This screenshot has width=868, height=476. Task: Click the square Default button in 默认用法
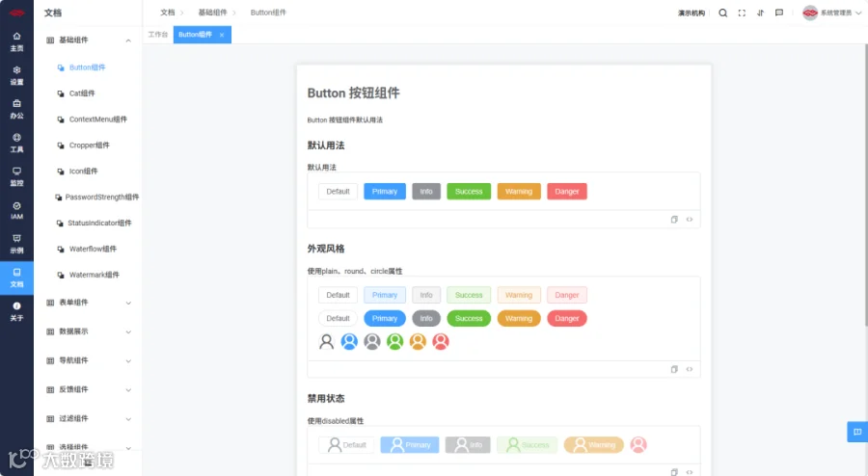(x=338, y=192)
